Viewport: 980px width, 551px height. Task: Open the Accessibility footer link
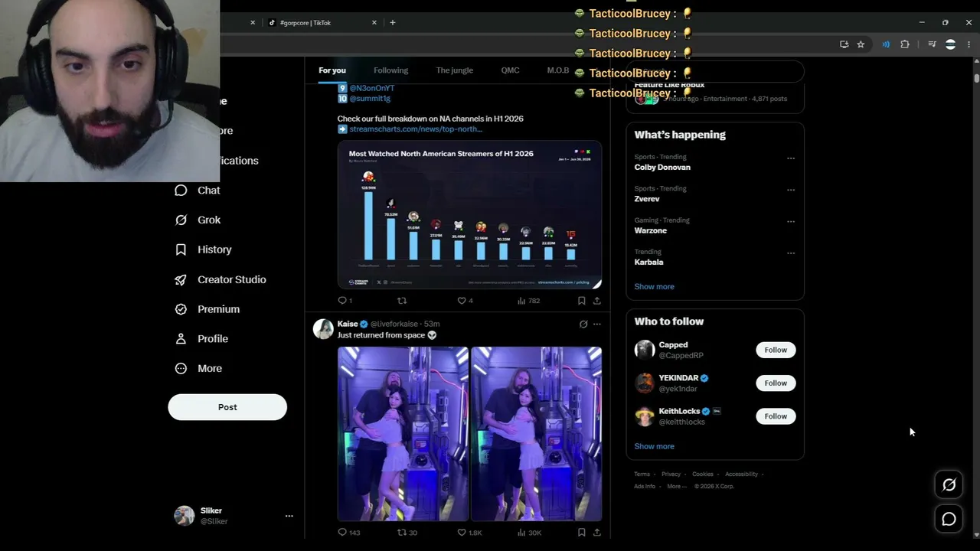[x=741, y=474]
